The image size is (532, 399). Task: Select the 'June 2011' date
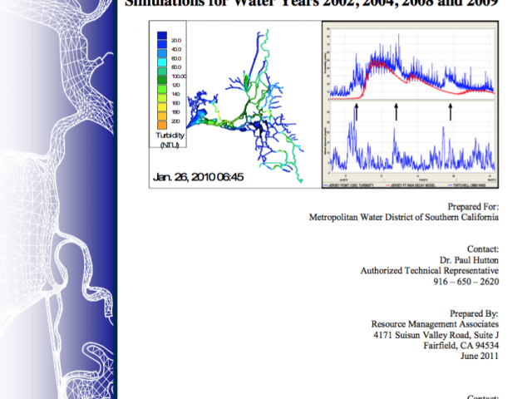(480, 356)
